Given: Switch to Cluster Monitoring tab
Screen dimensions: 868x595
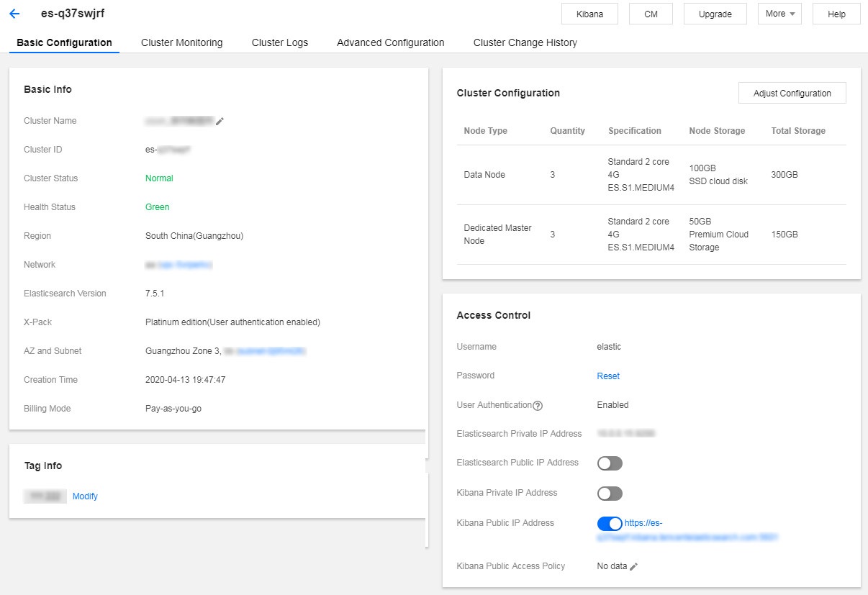Looking at the screenshot, I should point(181,42).
